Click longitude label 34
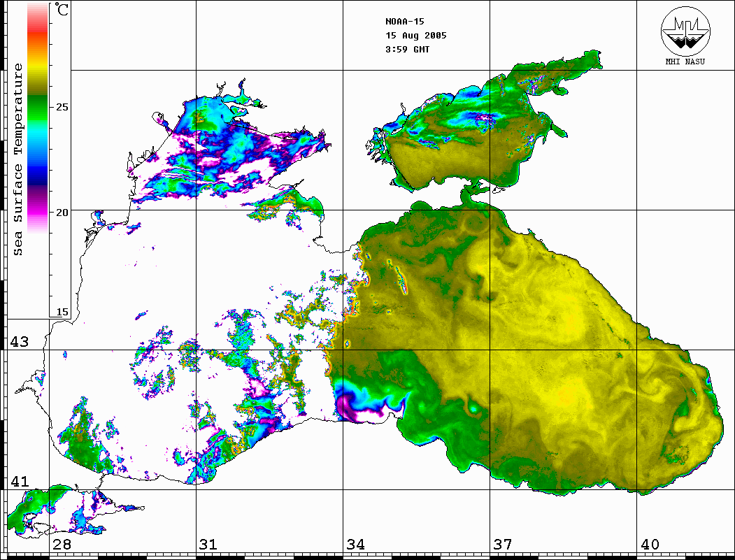 [356, 544]
